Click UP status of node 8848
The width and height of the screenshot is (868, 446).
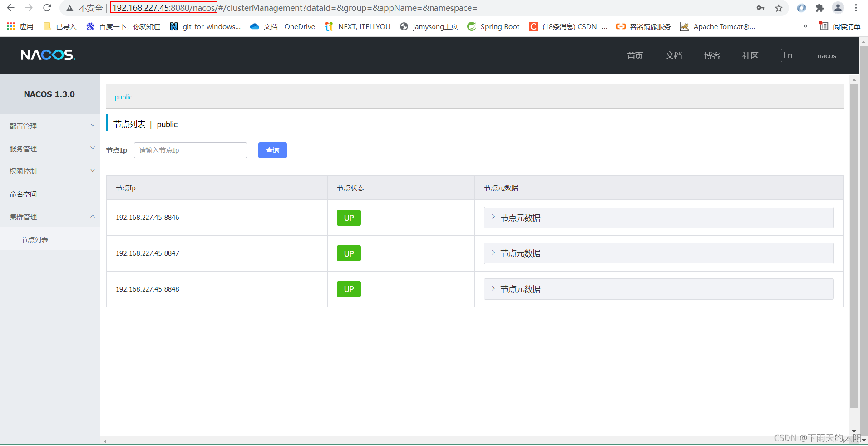[x=349, y=289]
